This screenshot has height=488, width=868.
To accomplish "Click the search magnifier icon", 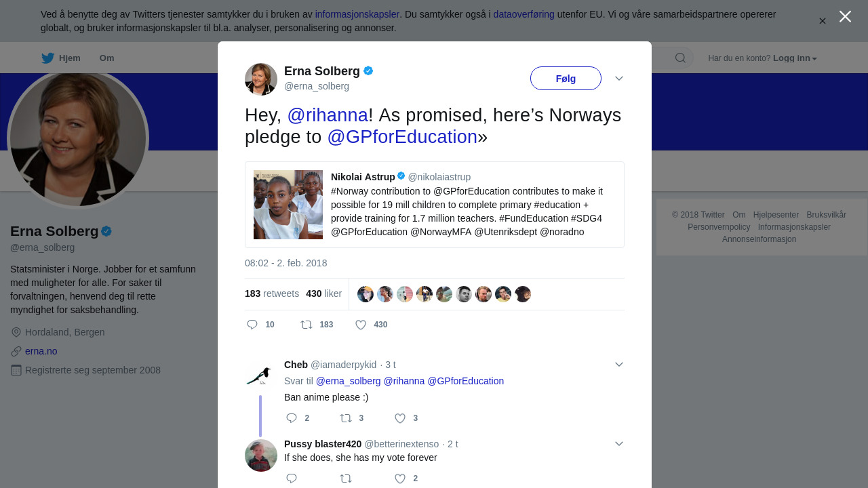I will pos(680,58).
